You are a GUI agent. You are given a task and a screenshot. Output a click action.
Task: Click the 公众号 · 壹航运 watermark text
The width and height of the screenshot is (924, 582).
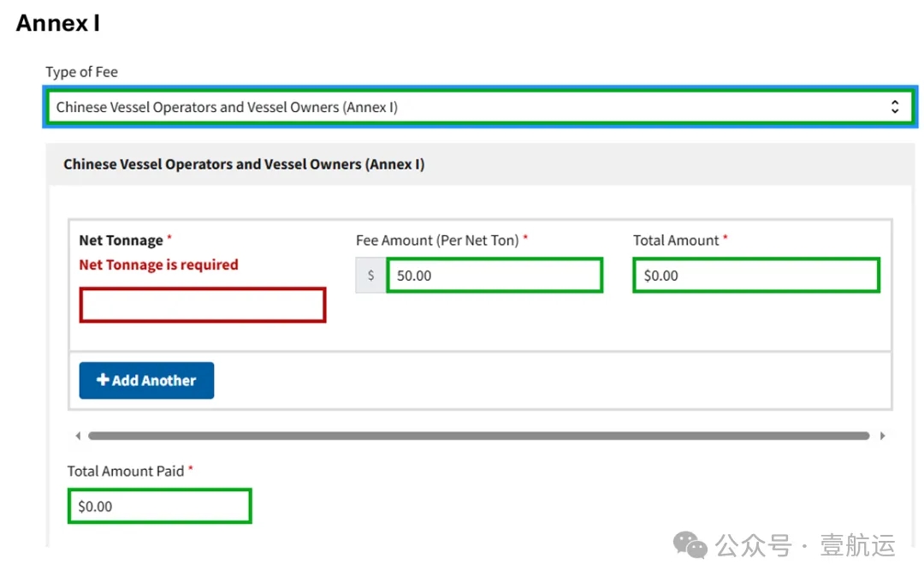805,545
